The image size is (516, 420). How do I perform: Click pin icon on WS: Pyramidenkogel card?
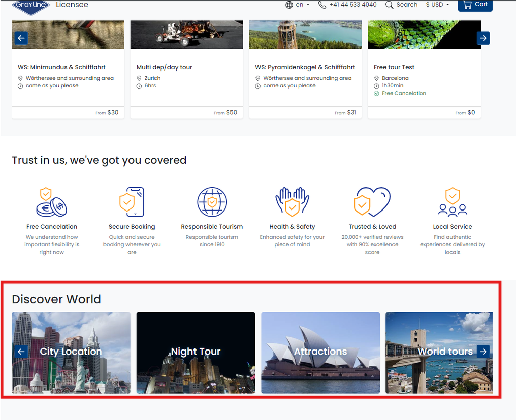coord(257,78)
